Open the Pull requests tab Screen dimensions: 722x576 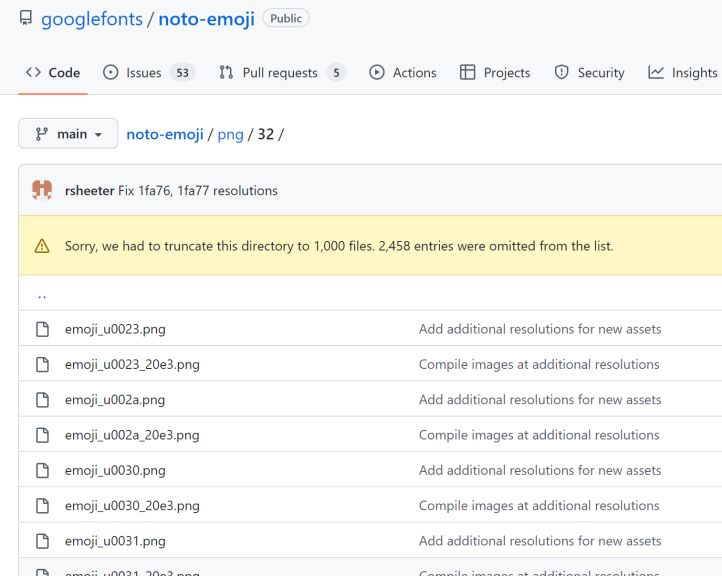pyautogui.click(x=282, y=73)
